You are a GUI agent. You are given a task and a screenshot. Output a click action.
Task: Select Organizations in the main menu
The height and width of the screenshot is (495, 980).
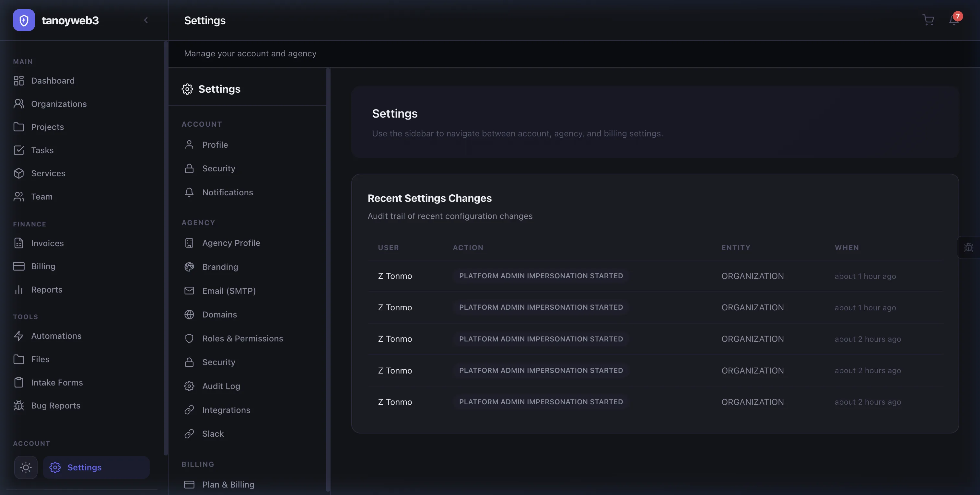tap(59, 104)
